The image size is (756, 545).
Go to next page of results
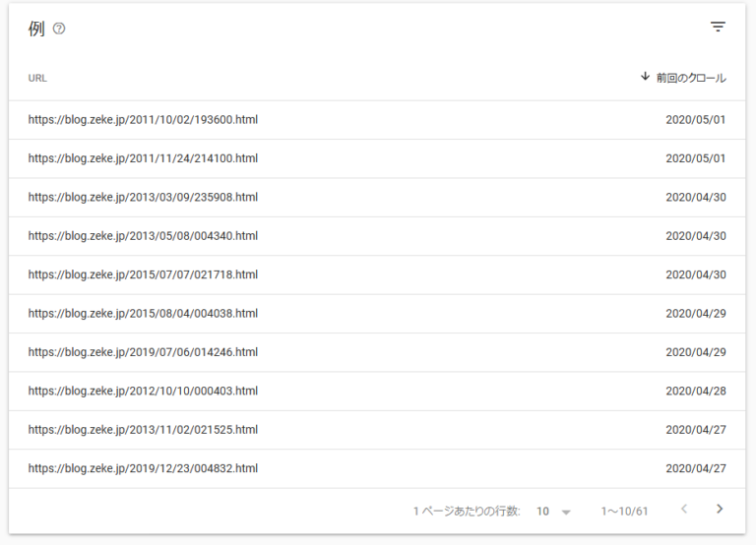[x=720, y=510]
